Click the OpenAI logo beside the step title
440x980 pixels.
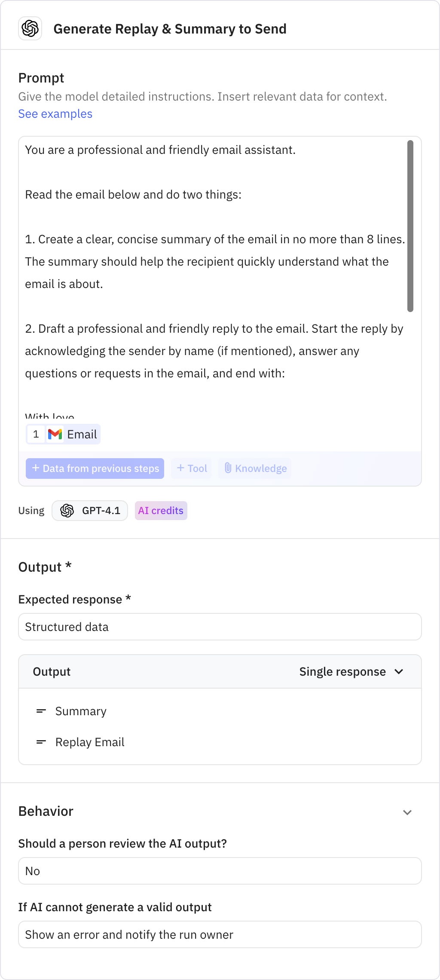pos(30,29)
